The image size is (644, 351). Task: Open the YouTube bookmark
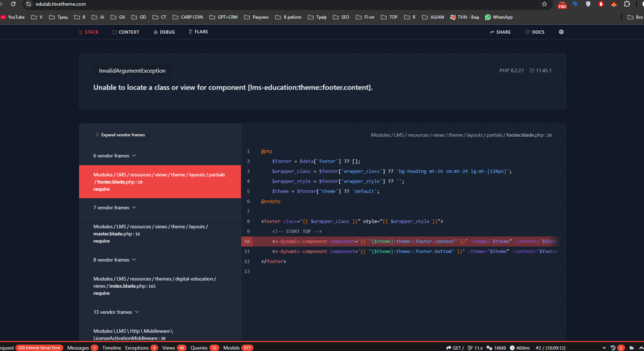pos(13,17)
